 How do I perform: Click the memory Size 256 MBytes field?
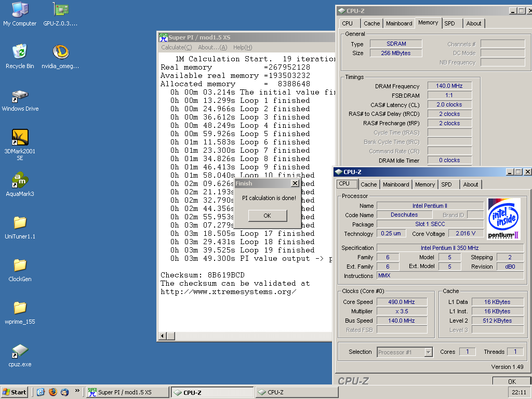click(396, 53)
